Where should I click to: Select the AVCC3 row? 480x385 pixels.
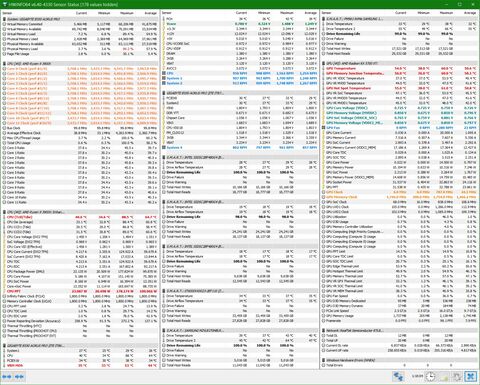tap(240, 68)
